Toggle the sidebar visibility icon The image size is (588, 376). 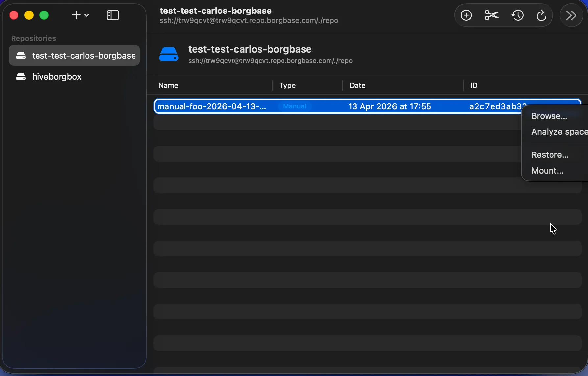(113, 15)
